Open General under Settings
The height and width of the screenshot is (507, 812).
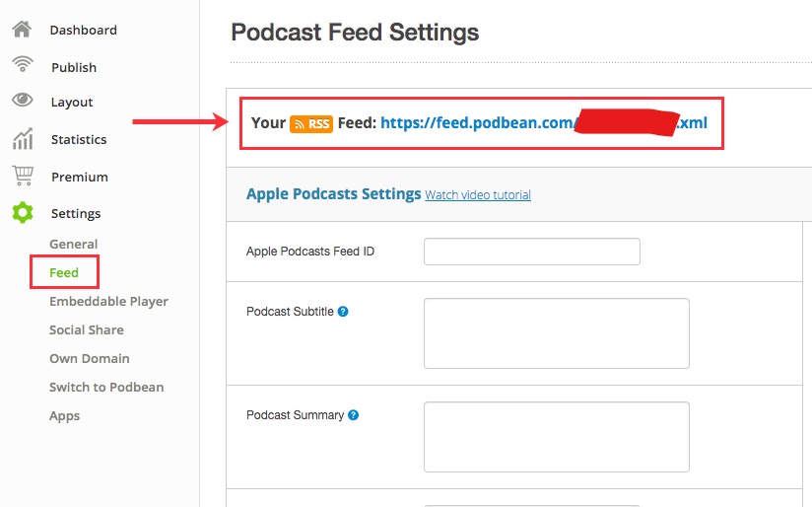click(x=74, y=245)
